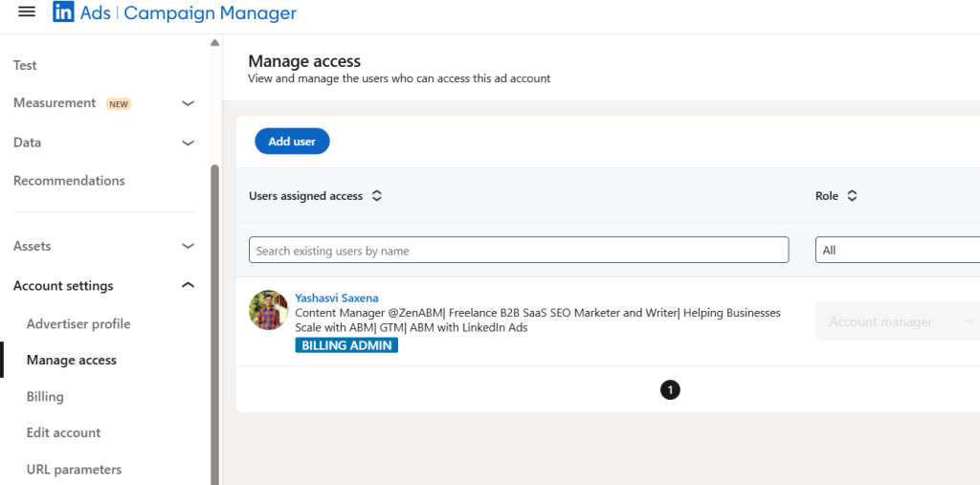Expand the Assets section chevron

(x=188, y=246)
